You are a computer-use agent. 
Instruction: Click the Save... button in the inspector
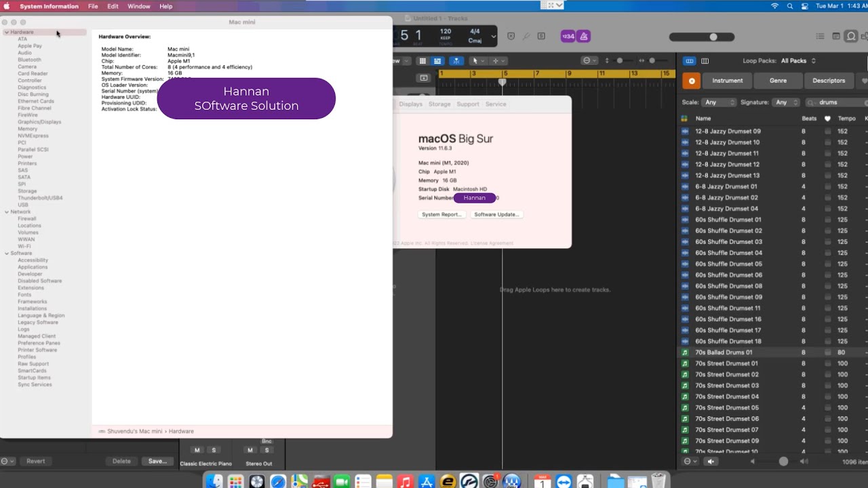(157, 461)
